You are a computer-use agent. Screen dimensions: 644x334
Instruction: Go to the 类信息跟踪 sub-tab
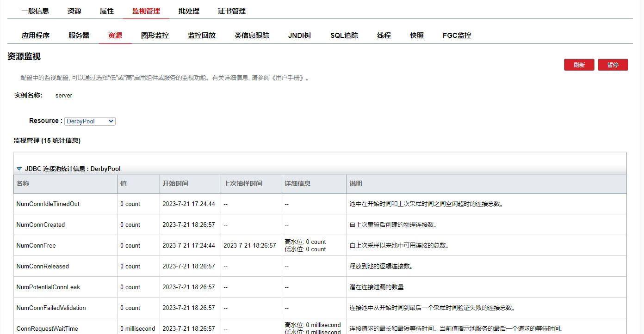(252, 36)
